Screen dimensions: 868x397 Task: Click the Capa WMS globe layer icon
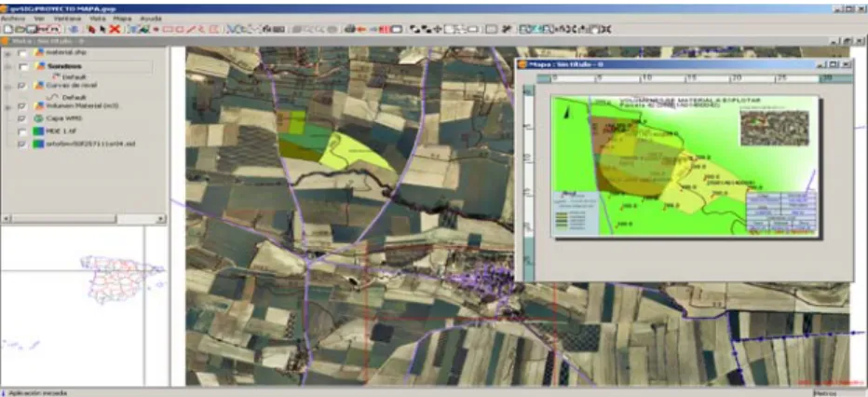[x=38, y=118]
